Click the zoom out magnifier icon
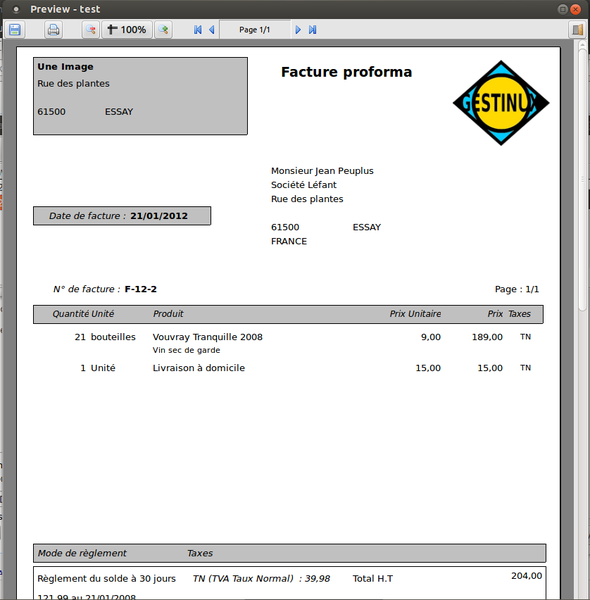 pyautogui.click(x=91, y=30)
